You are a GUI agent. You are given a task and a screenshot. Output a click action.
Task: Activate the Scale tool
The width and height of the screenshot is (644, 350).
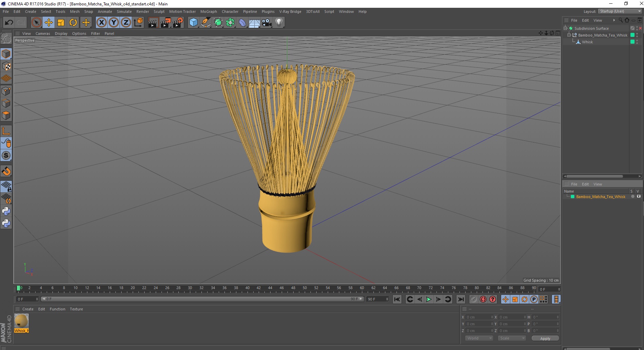61,23
